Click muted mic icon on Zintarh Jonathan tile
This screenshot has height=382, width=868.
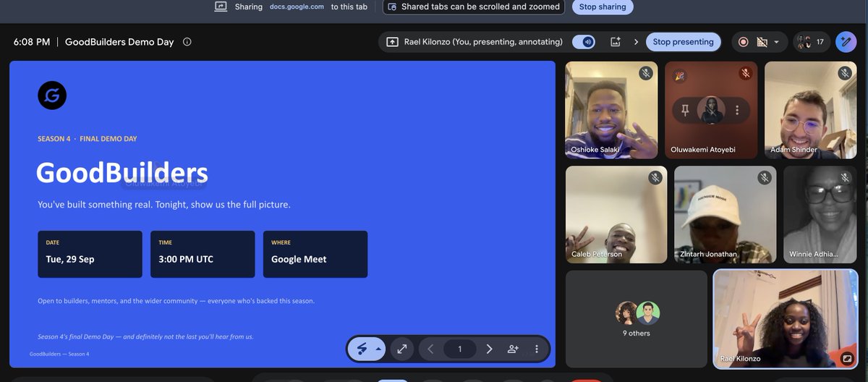click(x=765, y=177)
